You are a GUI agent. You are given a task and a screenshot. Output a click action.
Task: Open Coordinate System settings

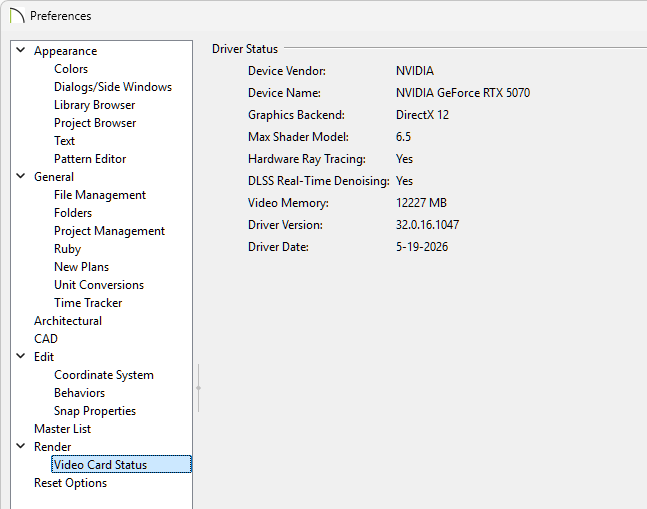[x=104, y=375]
